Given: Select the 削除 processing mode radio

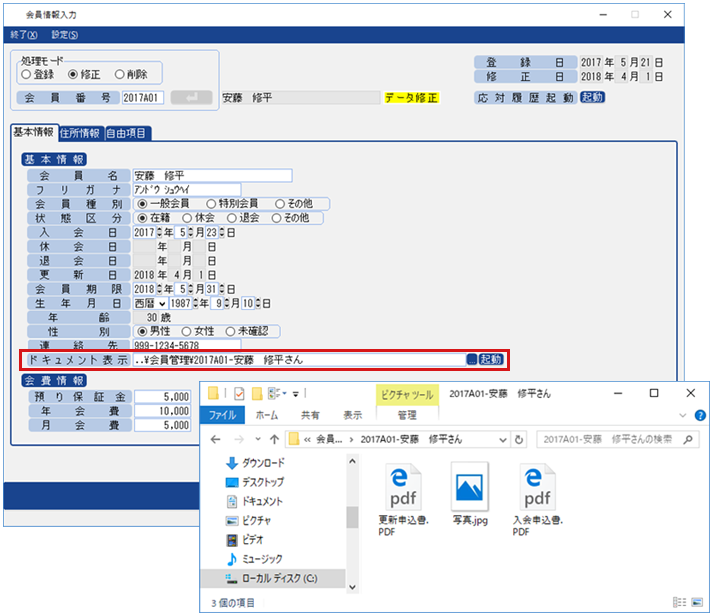Looking at the screenshot, I should (131, 74).
